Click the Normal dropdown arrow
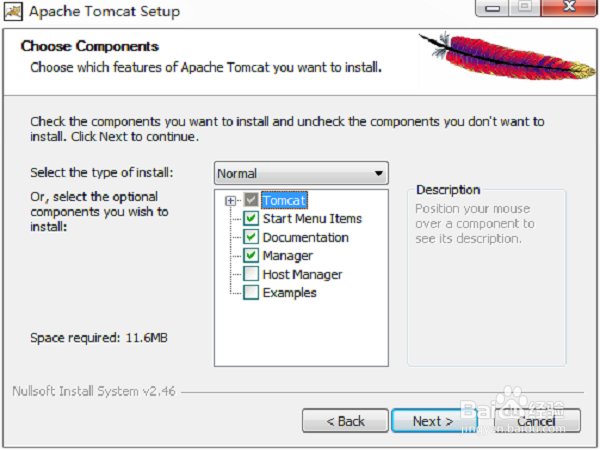The width and height of the screenshot is (600, 450). tap(379, 173)
